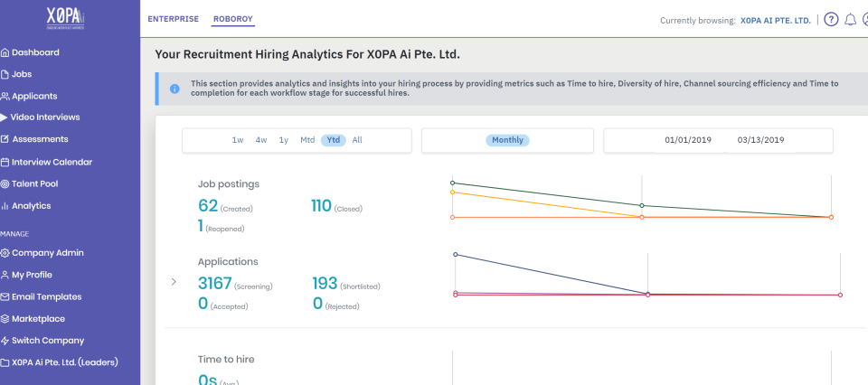Viewport: 868px width, 385px height.
Task: Open Analytics bar chart icon
Action: pyautogui.click(x=5, y=206)
